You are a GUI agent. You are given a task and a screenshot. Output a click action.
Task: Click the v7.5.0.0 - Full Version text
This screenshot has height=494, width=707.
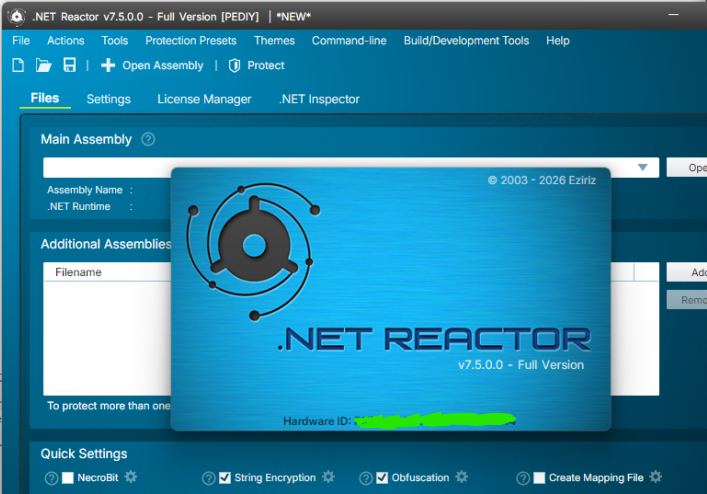click(521, 365)
